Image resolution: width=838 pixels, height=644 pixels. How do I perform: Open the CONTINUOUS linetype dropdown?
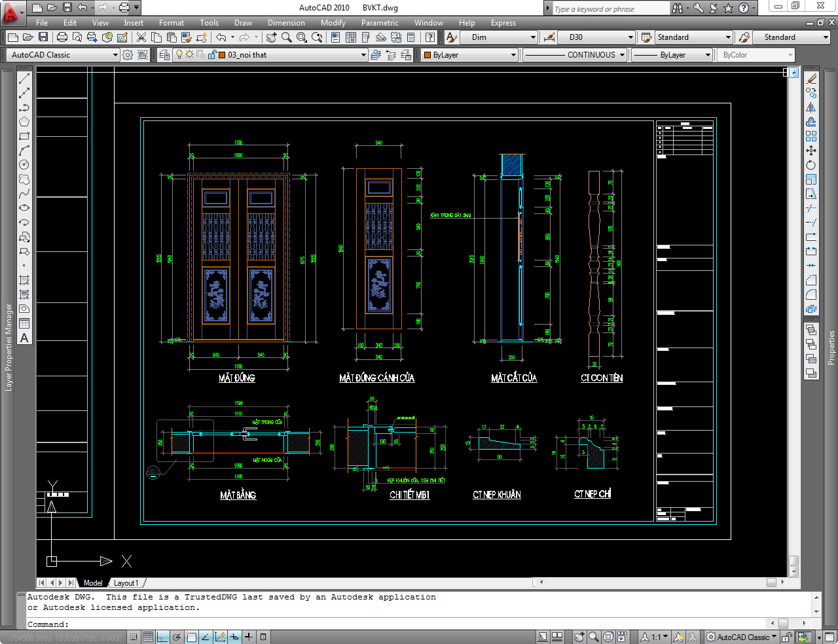pyautogui.click(x=622, y=55)
